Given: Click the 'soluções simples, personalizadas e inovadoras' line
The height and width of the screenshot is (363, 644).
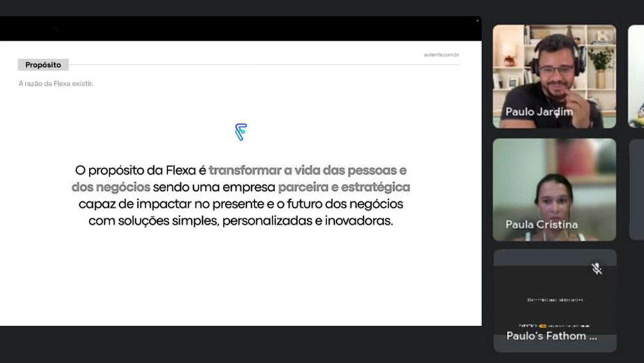Looking at the screenshot, I should [256, 221].
